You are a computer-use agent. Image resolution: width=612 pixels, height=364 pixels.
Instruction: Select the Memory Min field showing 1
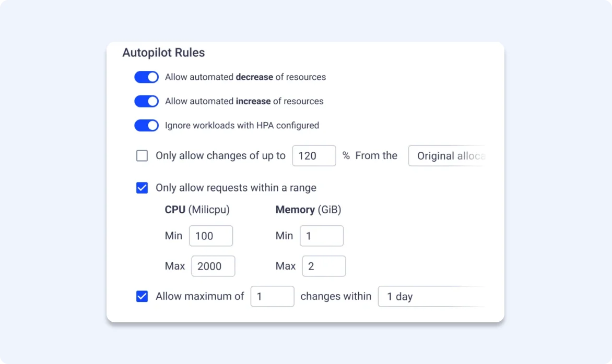[x=322, y=236]
